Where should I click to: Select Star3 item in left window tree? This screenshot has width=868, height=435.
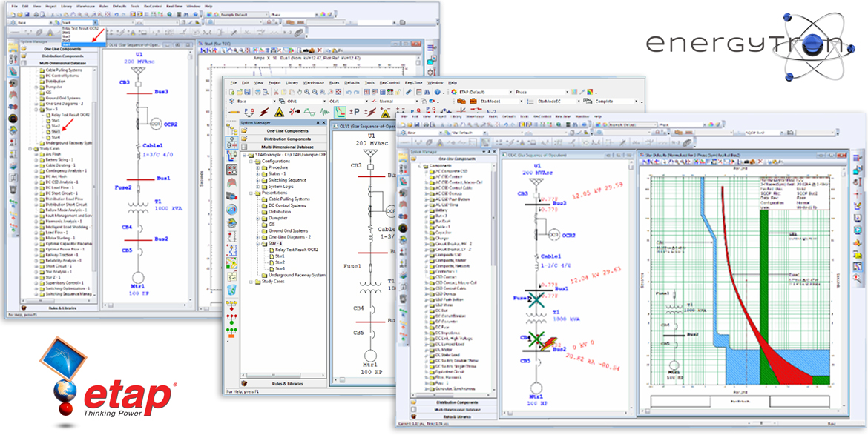click(56, 132)
